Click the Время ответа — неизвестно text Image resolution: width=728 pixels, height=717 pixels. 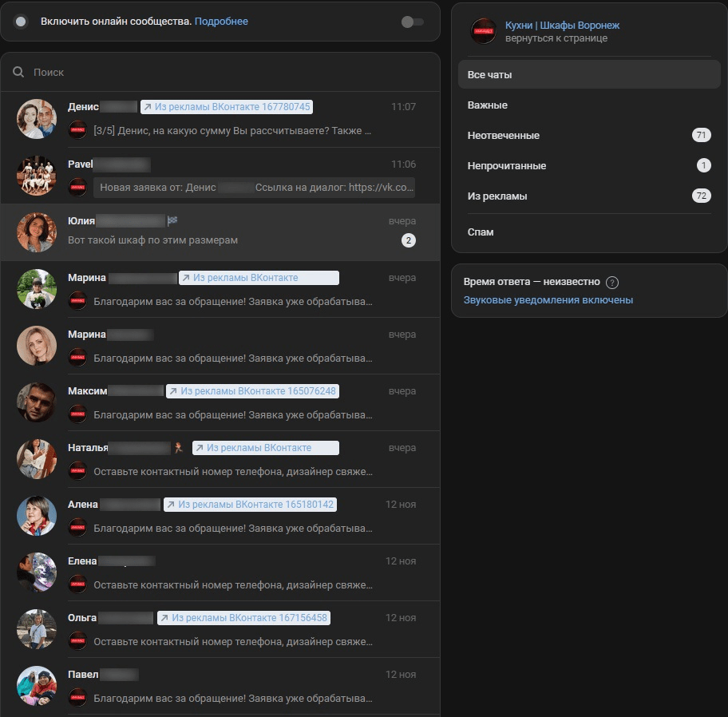[532, 282]
